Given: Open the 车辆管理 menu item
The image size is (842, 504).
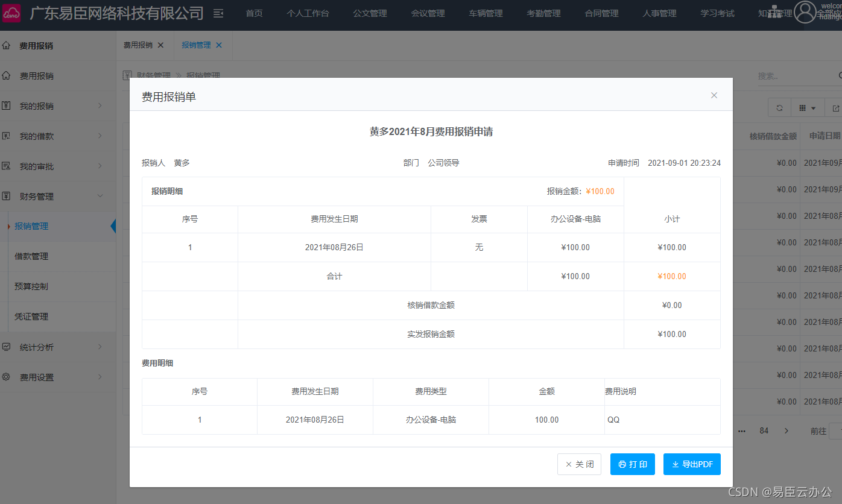Looking at the screenshot, I should [x=485, y=13].
